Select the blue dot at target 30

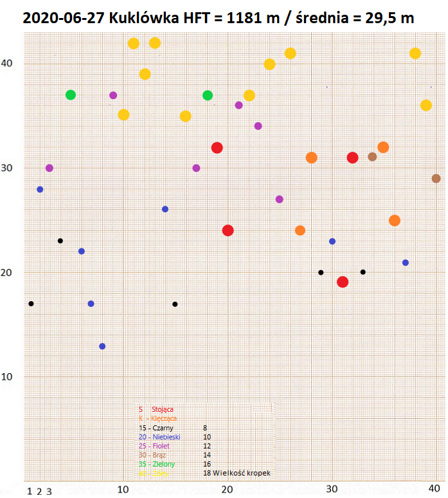tap(332, 241)
